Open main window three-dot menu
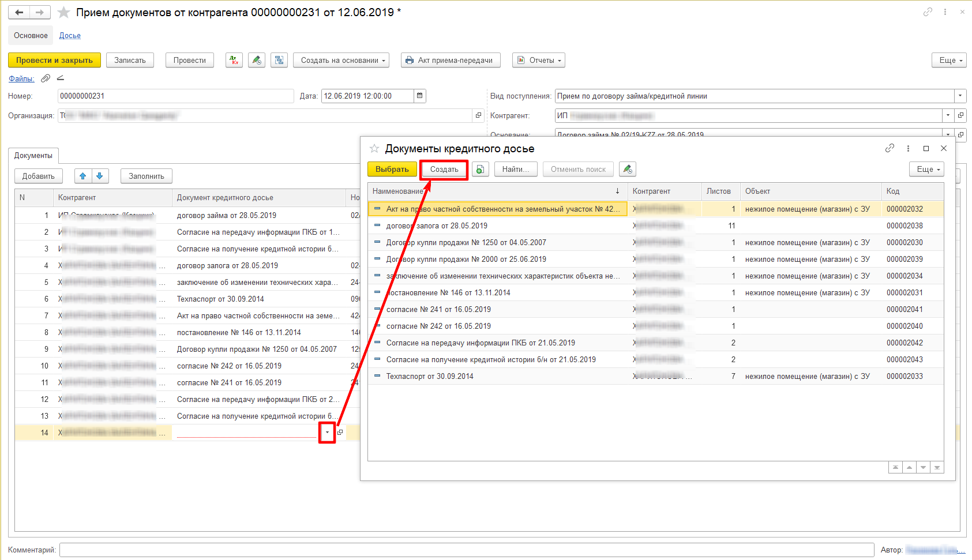This screenshot has height=560, width=972. tap(945, 12)
